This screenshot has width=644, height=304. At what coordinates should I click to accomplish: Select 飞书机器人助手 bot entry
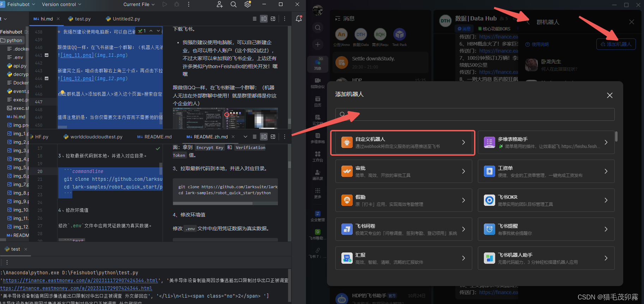[546, 258]
